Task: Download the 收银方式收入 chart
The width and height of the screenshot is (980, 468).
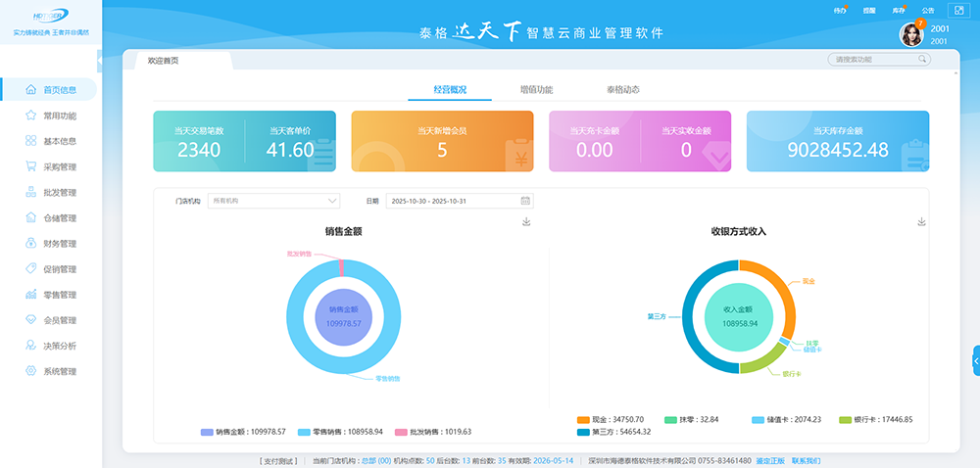Action: click(921, 222)
